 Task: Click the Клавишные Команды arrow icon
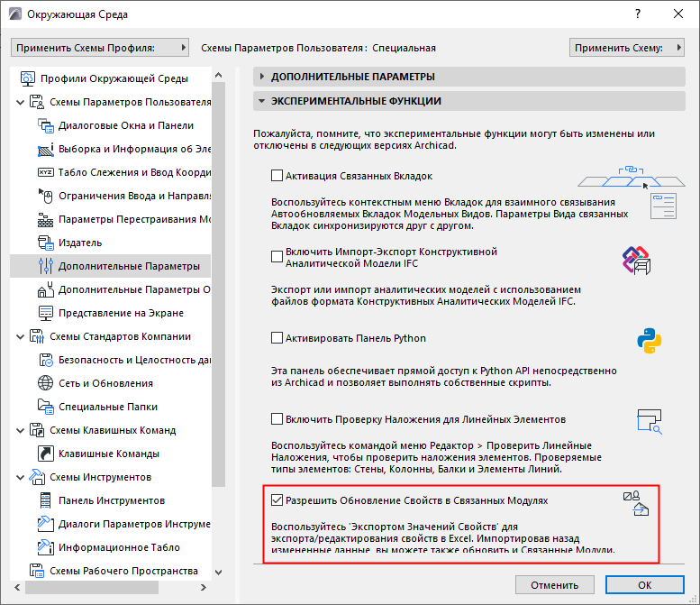click(46, 454)
